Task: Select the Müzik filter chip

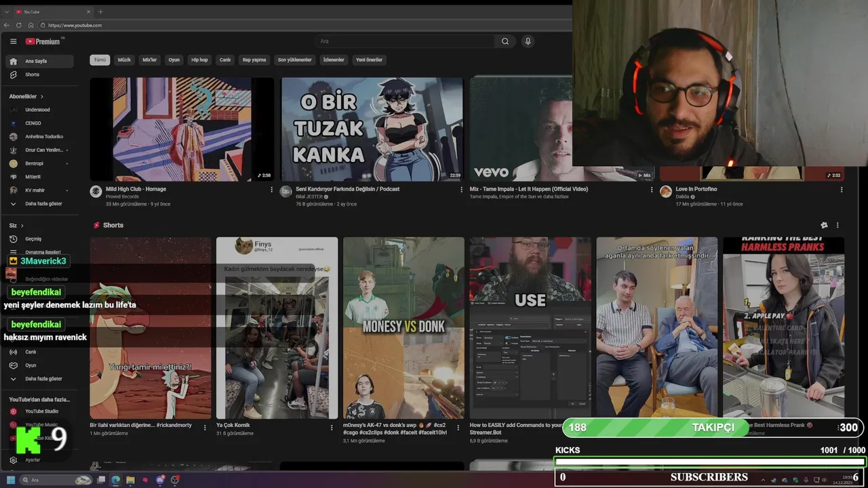Action: coord(124,60)
